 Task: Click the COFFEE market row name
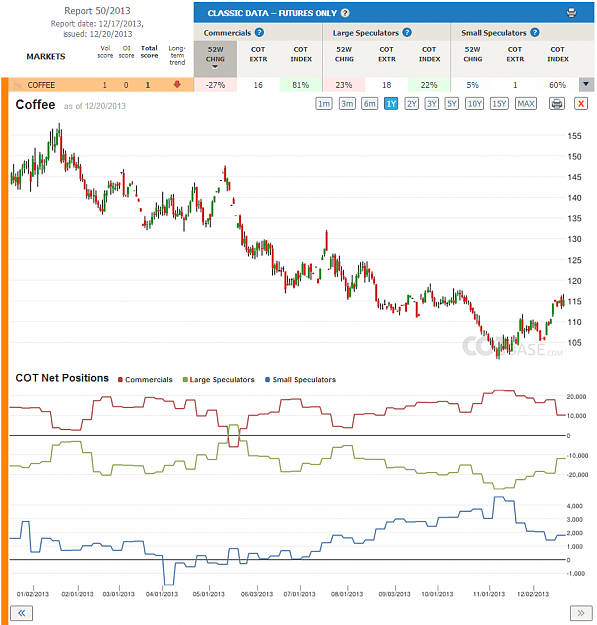[x=41, y=85]
